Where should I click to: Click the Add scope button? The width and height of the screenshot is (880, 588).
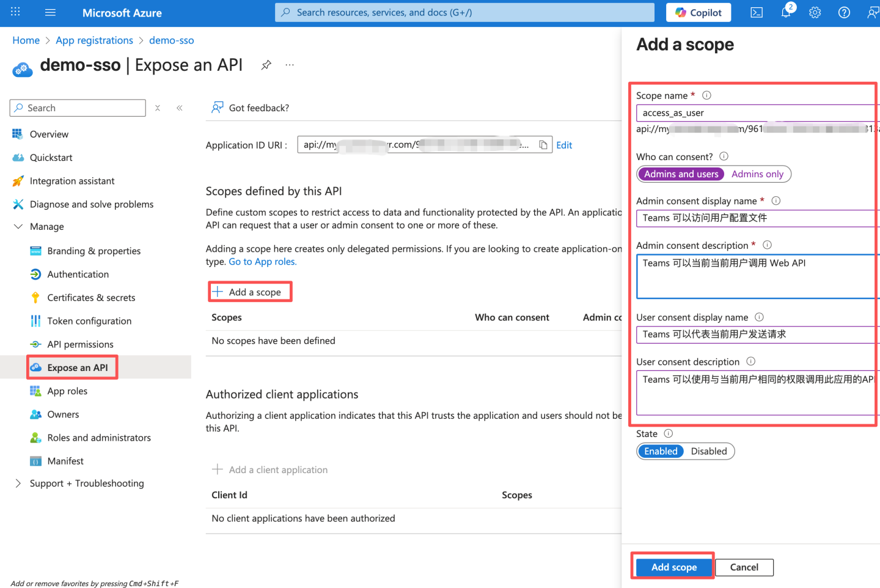pos(673,567)
